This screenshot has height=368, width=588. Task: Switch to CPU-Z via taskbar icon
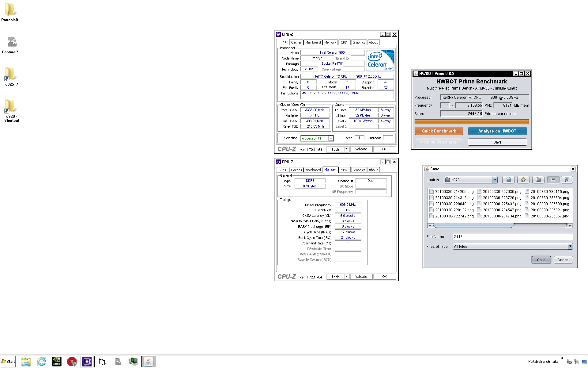(x=87, y=362)
